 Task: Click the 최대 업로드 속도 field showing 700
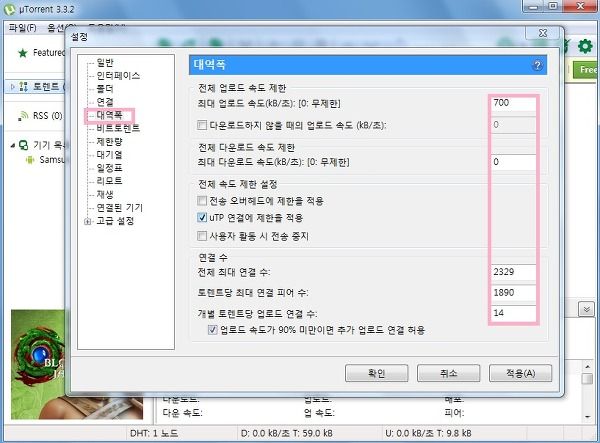click(x=513, y=103)
